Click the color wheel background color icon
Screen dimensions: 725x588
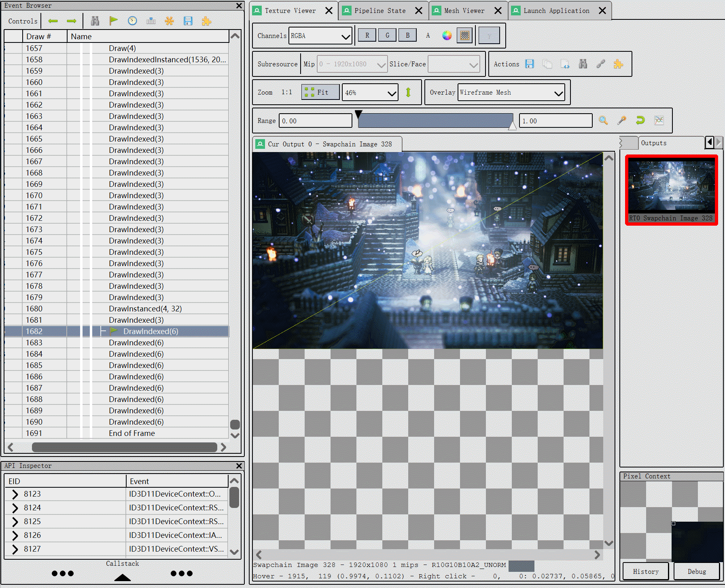(447, 36)
